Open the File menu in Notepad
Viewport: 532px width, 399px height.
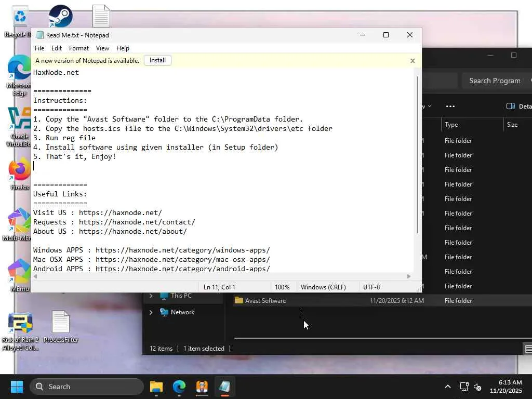pos(39,48)
